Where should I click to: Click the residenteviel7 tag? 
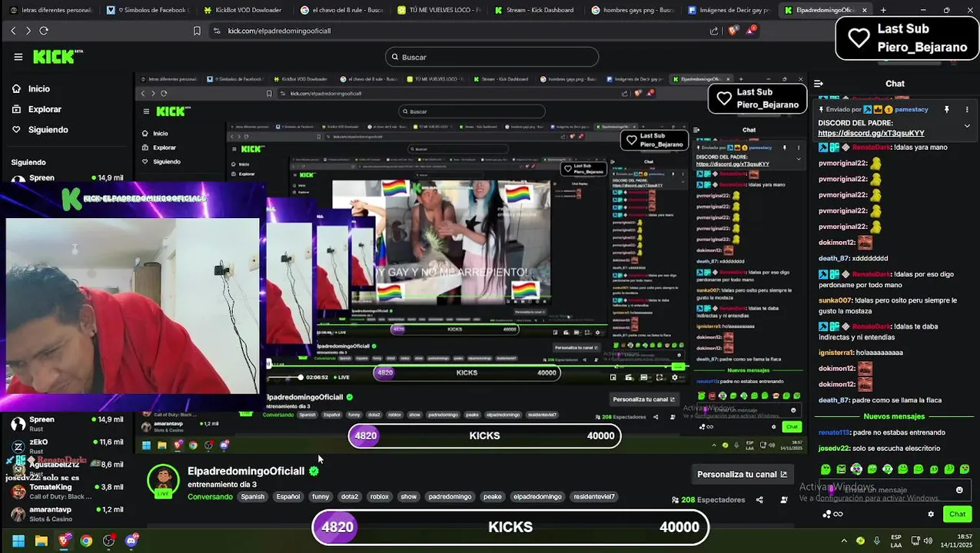(594, 497)
